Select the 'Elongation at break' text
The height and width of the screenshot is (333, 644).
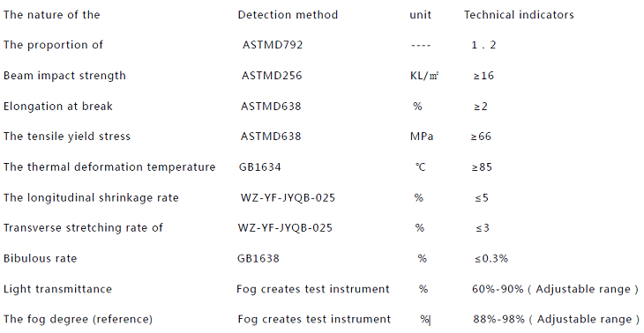(x=58, y=107)
